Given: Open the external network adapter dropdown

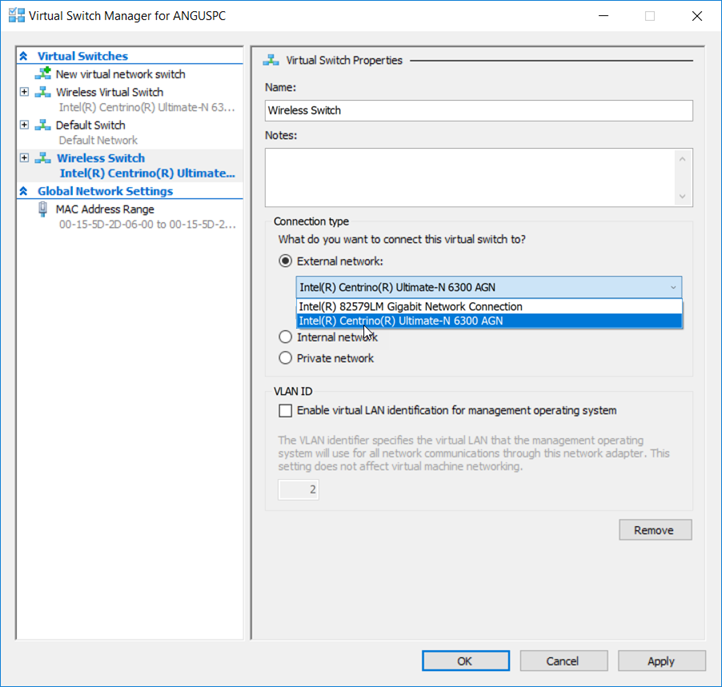Looking at the screenshot, I should [489, 287].
